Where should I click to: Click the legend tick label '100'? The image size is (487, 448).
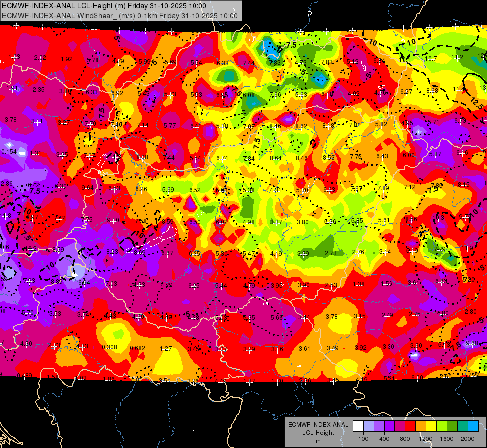coord(363,439)
